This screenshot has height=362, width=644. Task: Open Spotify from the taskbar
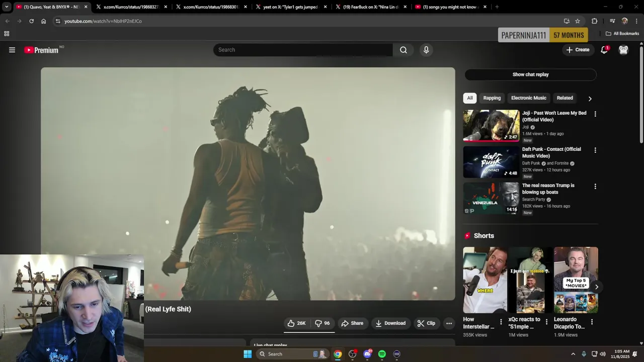click(x=382, y=354)
